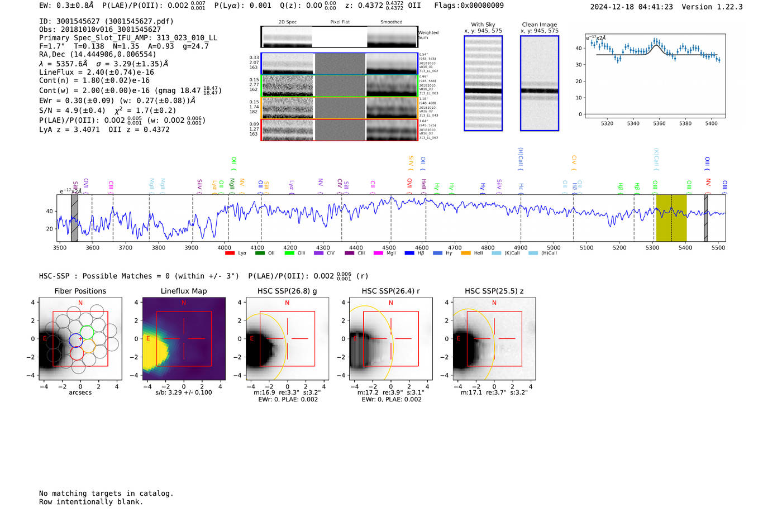
Task: Click the m:17.1 re:3.7" caption under z image
Action: (x=494, y=392)
